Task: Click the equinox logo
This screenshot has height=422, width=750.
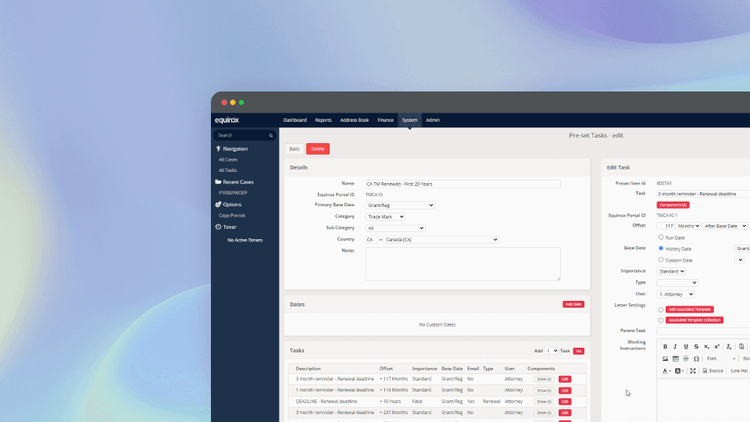Action: (x=227, y=120)
